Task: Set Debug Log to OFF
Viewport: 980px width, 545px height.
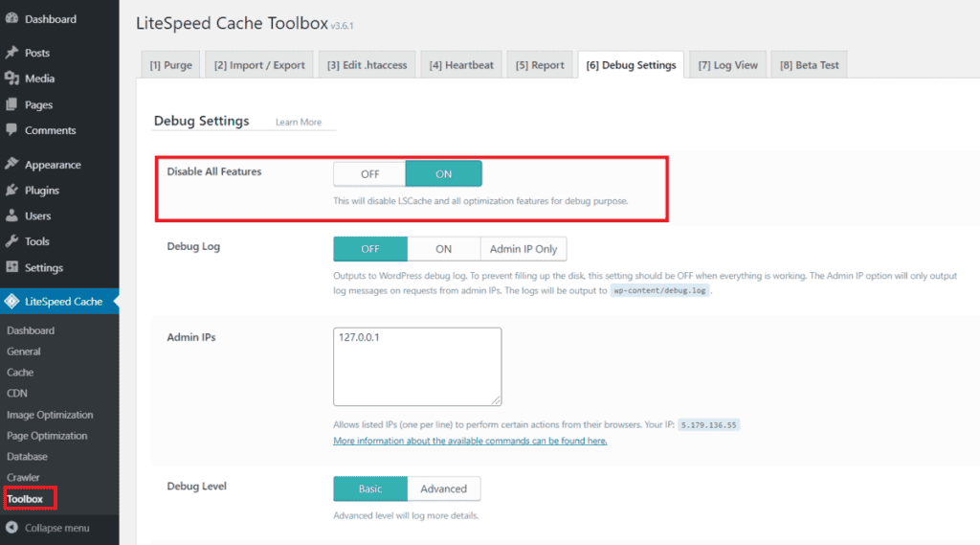Action: pos(370,249)
